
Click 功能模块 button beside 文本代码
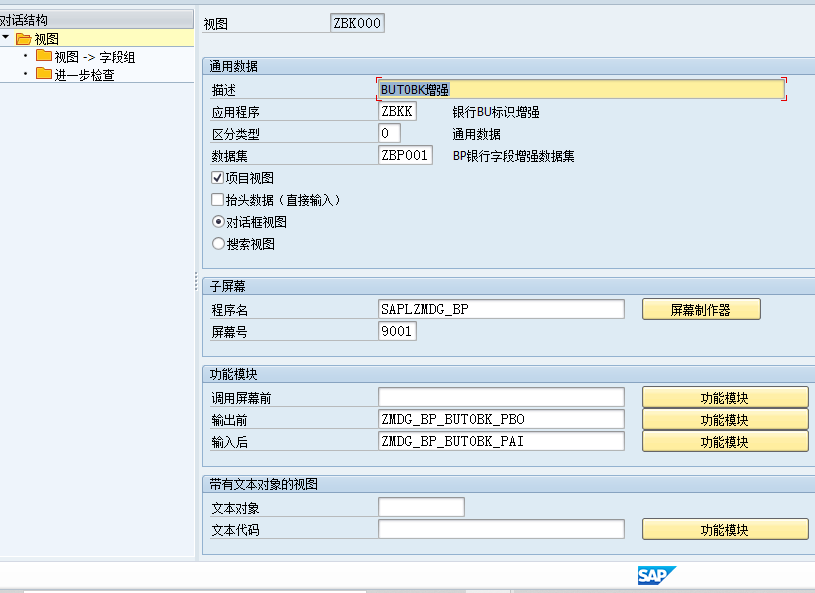point(725,530)
